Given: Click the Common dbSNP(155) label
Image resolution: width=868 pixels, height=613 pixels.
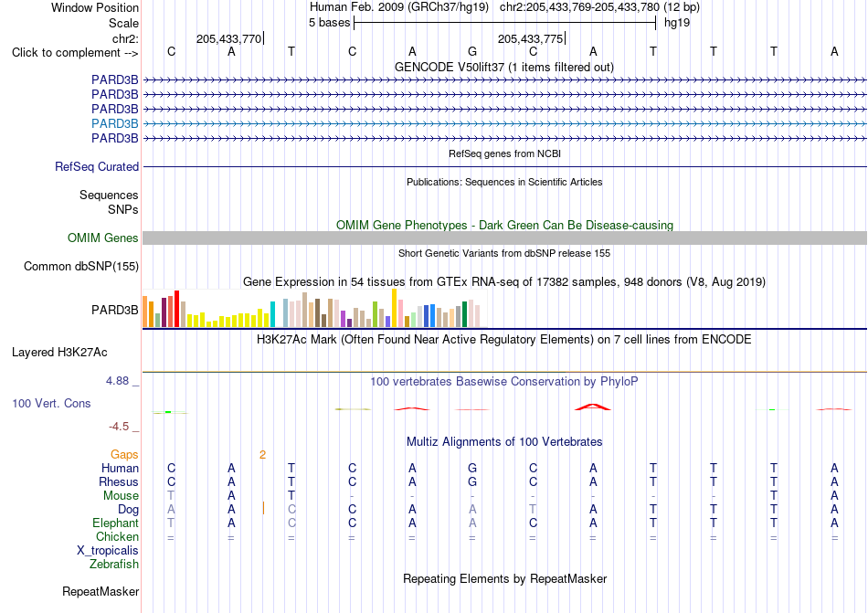Looking at the screenshot, I should [81, 266].
